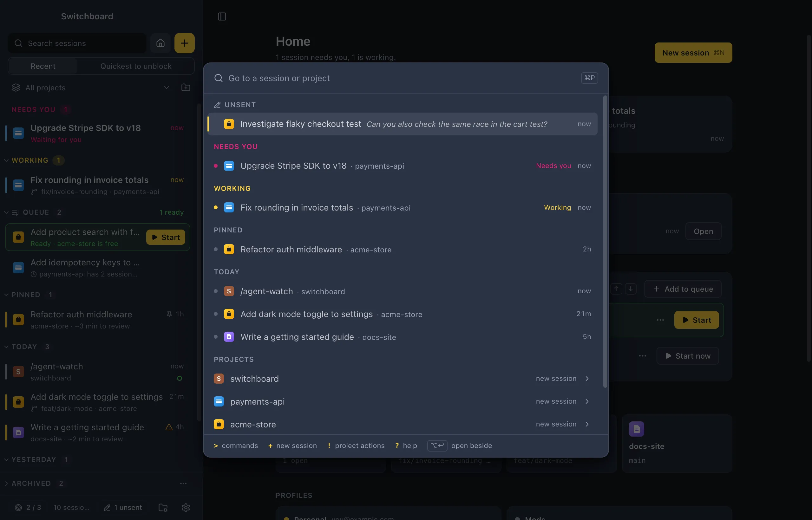Image resolution: width=812 pixels, height=520 pixels.
Task: Click the Start now button
Action: pos(687,355)
